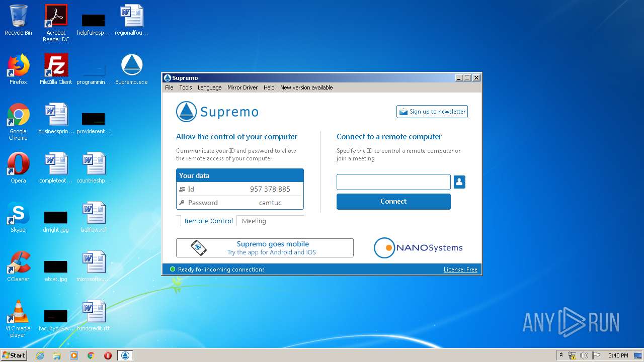Switch to the Remote Control tab
Image resolution: width=644 pixels, height=362 pixels.
(x=208, y=221)
